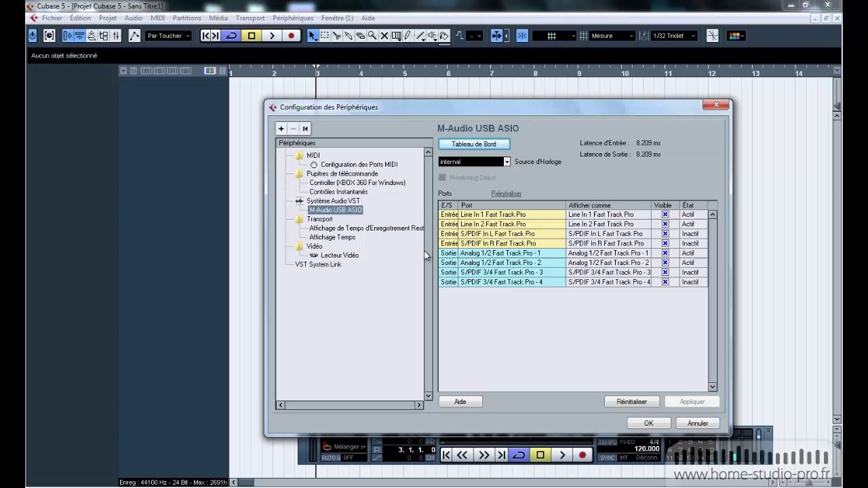Click the Aide button in dialog
The image size is (868, 488).
[x=460, y=402]
